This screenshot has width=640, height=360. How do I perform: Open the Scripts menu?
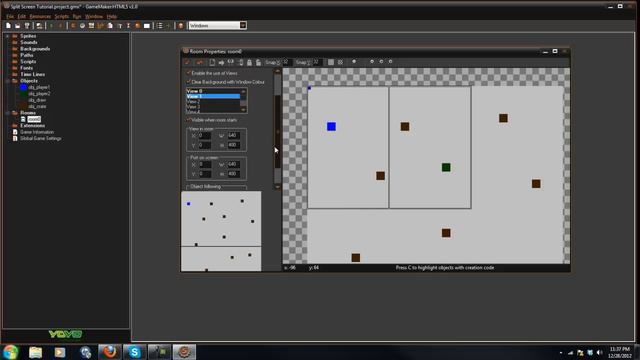pyautogui.click(x=62, y=16)
